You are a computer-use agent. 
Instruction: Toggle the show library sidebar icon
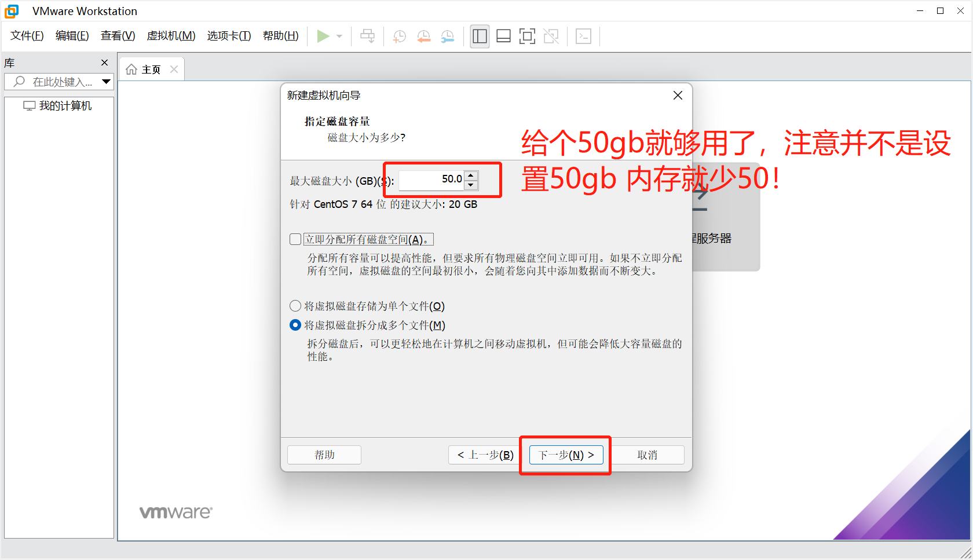(x=480, y=36)
